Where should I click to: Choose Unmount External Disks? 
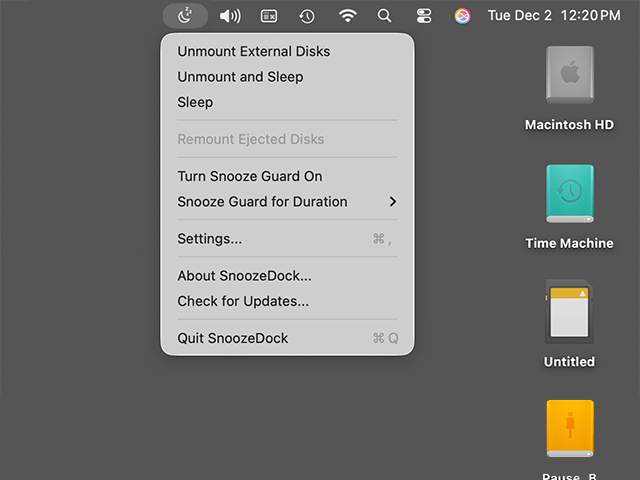coord(287,51)
